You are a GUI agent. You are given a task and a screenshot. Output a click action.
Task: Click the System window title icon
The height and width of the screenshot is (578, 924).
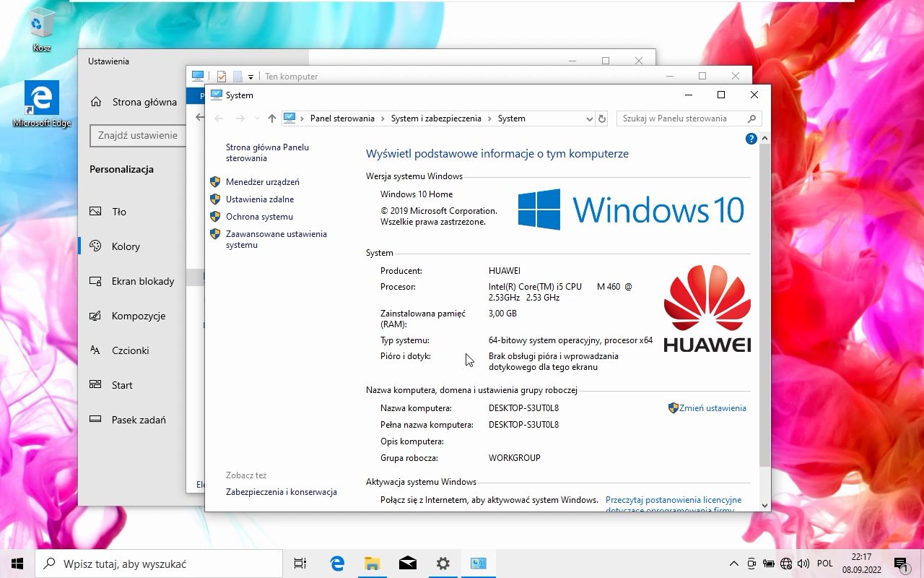[x=216, y=95]
